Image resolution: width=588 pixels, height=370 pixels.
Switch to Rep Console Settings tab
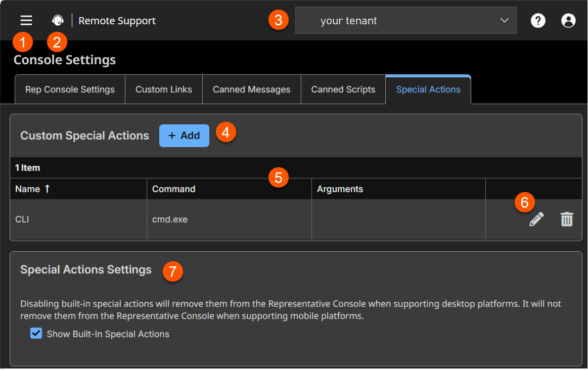(x=70, y=89)
